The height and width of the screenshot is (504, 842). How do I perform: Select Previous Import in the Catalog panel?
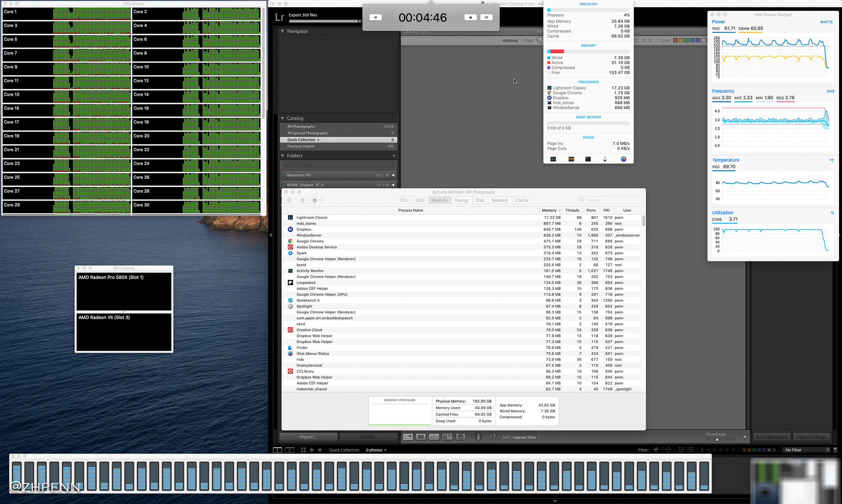(338, 146)
